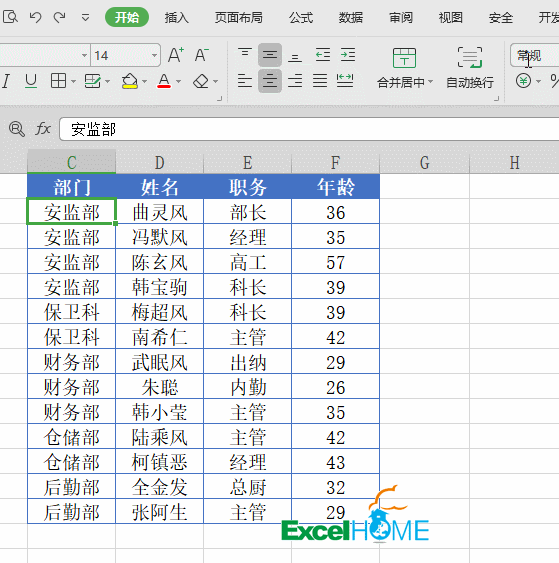Undo the last action
This screenshot has height=563, width=559.
click(x=35, y=17)
